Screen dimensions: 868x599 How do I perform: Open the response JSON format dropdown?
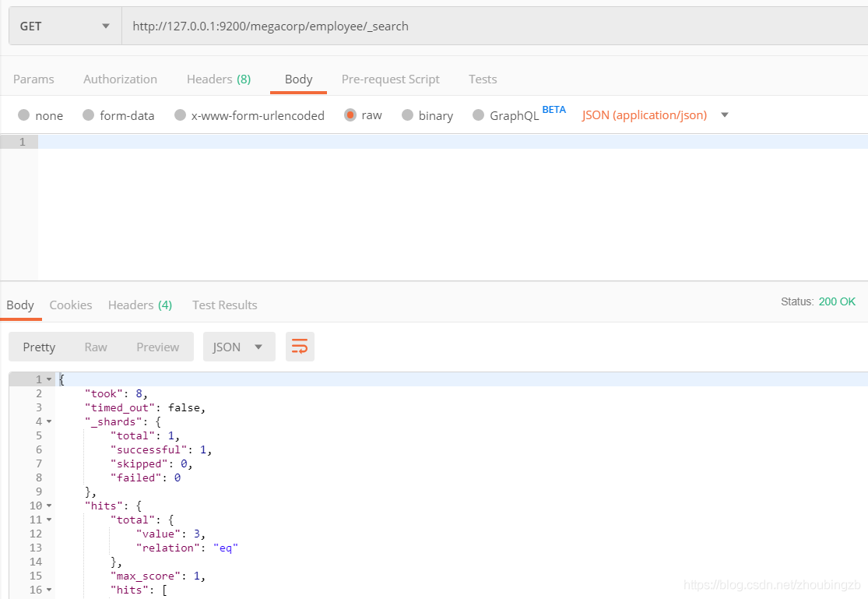coord(239,347)
